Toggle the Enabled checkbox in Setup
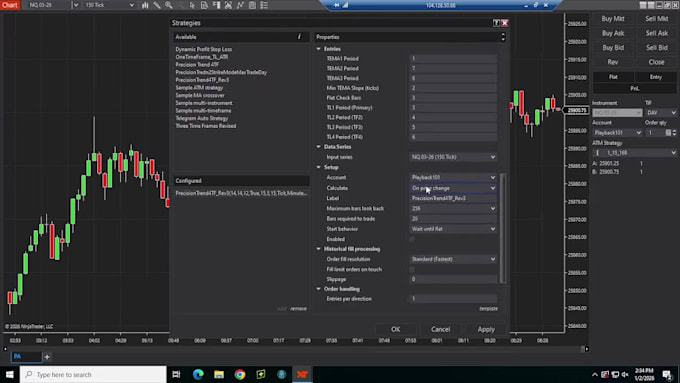This screenshot has width=680, height=383. pos(412,239)
